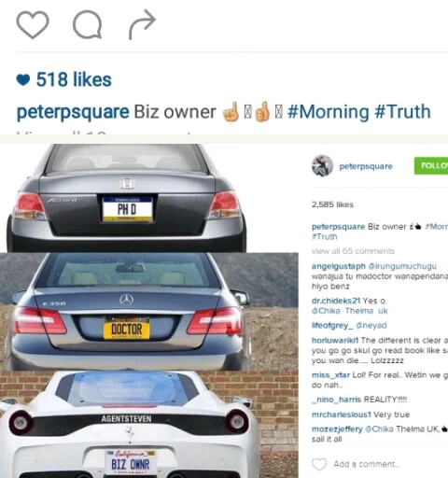Image resolution: width=448 pixels, height=478 pixels.
Task: Click the small heart beside Add a comment
Action: click(x=319, y=464)
